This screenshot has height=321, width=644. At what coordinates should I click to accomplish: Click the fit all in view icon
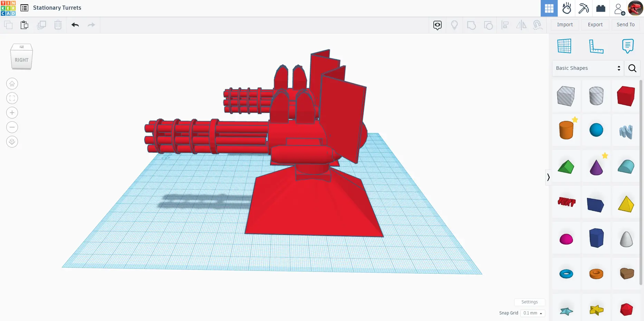pos(12,98)
